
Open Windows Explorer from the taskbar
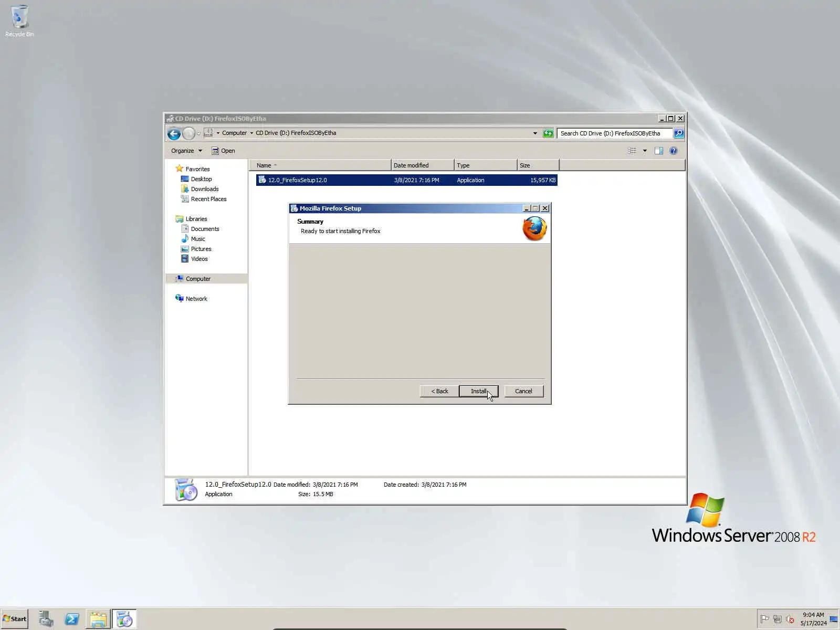pos(98,619)
